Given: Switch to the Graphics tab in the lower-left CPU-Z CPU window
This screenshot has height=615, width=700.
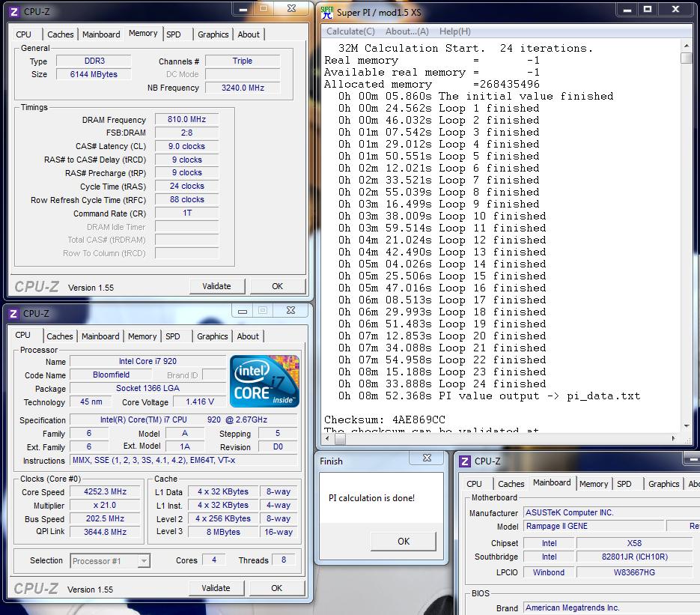Looking at the screenshot, I should coord(213,336).
